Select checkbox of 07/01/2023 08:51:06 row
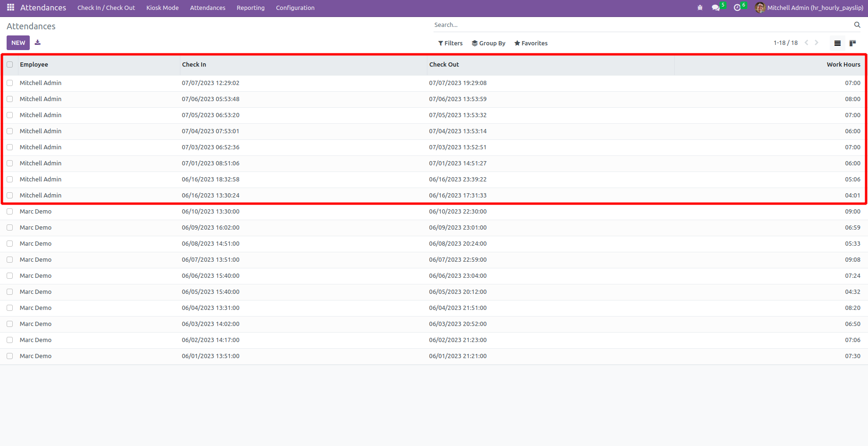The height and width of the screenshot is (446, 868). (10, 163)
